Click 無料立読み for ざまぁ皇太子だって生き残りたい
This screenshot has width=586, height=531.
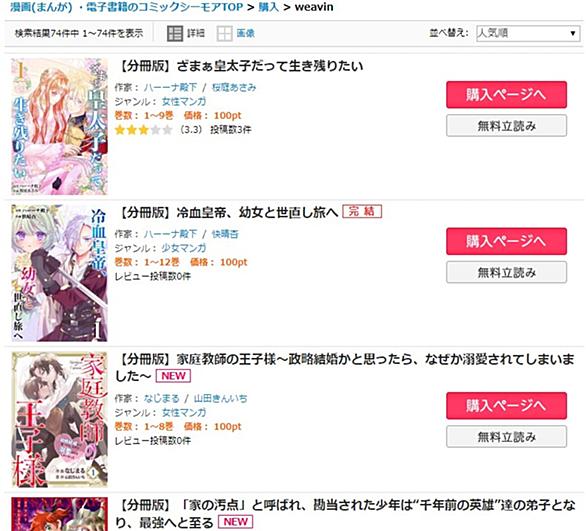click(x=506, y=126)
